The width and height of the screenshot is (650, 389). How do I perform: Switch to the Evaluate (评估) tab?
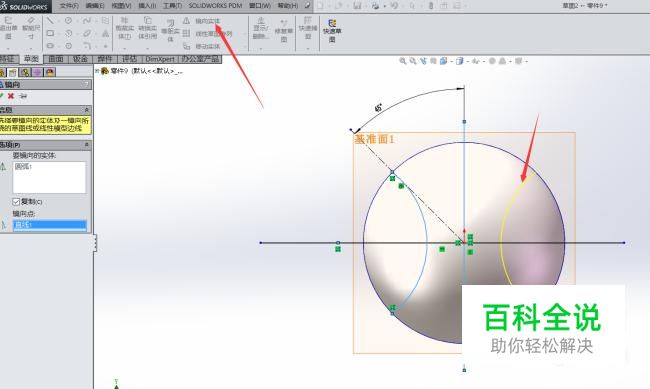130,59
